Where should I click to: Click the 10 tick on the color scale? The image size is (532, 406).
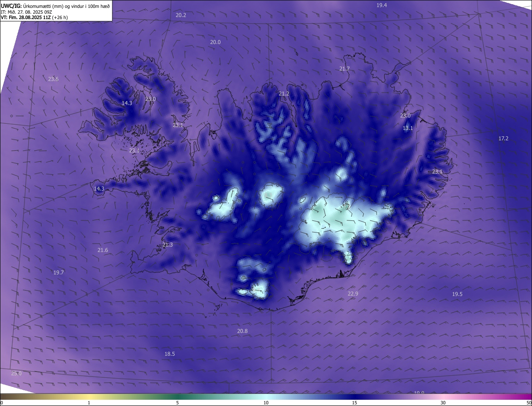coord(266,403)
